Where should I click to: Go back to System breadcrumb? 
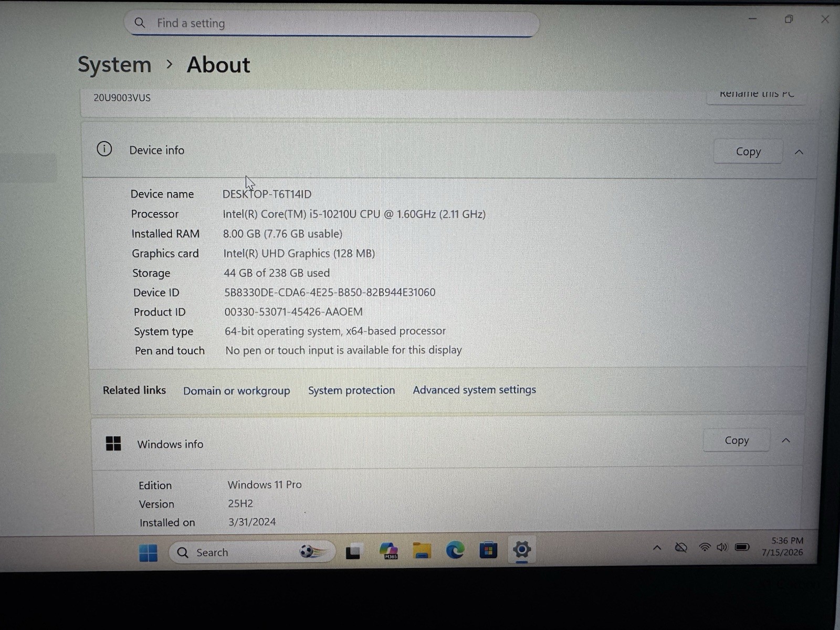click(x=114, y=65)
